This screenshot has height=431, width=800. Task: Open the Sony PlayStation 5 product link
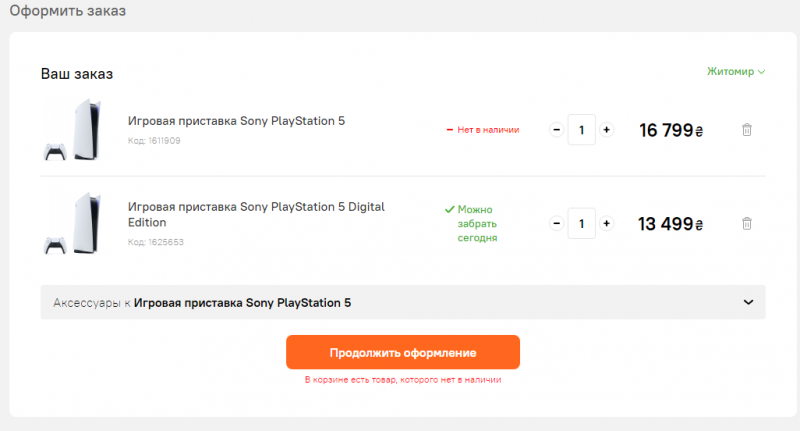click(236, 121)
